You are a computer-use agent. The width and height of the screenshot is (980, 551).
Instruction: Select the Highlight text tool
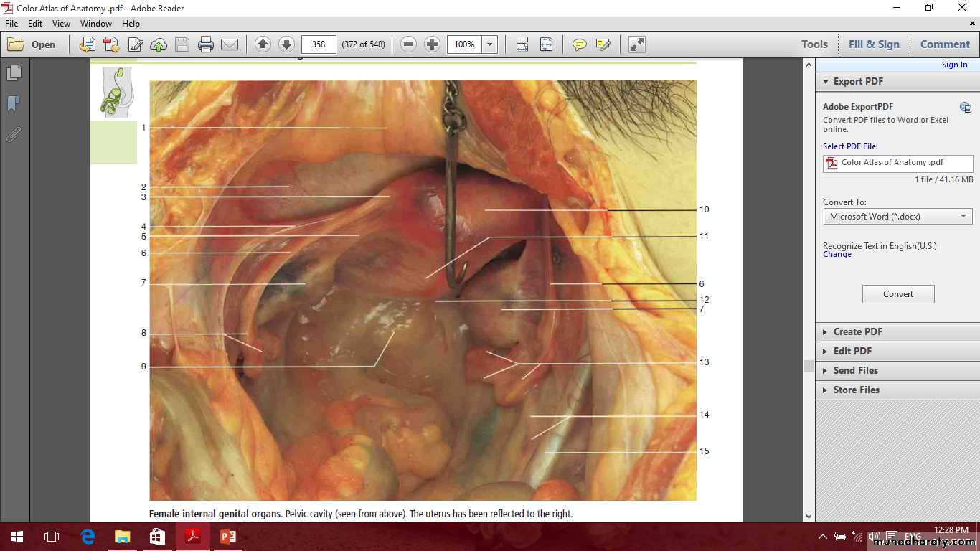click(603, 44)
